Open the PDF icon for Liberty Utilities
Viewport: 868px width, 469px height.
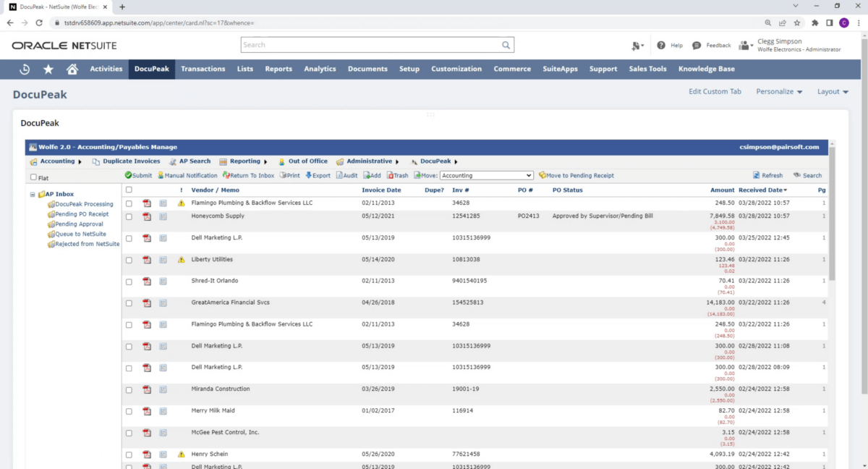click(x=147, y=260)
